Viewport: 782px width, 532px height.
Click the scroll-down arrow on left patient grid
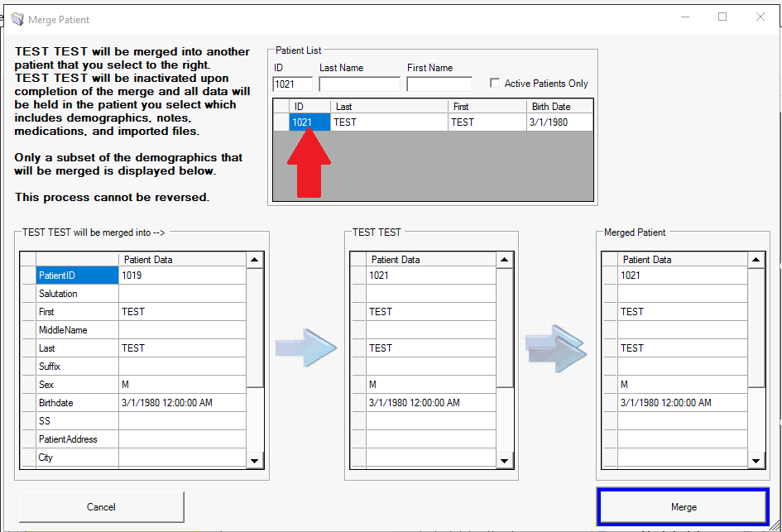(x=255, y=461)
